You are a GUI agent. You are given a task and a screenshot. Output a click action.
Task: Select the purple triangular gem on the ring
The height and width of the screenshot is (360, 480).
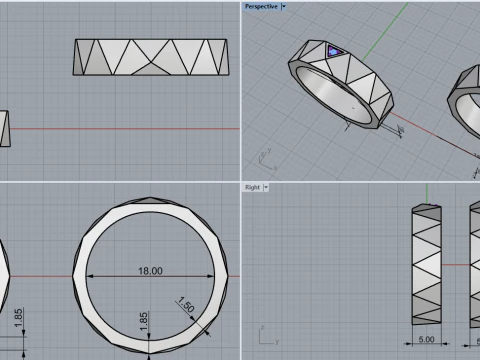[x=334, y=51]
